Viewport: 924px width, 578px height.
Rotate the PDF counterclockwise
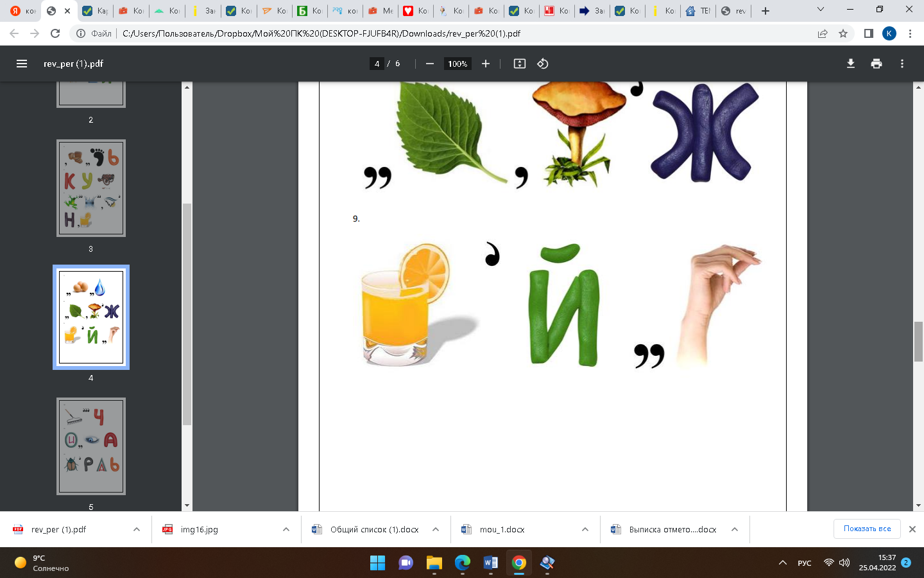click(543, 64)
